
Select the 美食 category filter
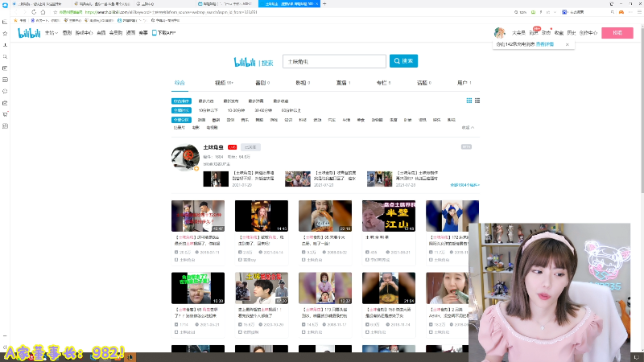(x=361, y=120)
